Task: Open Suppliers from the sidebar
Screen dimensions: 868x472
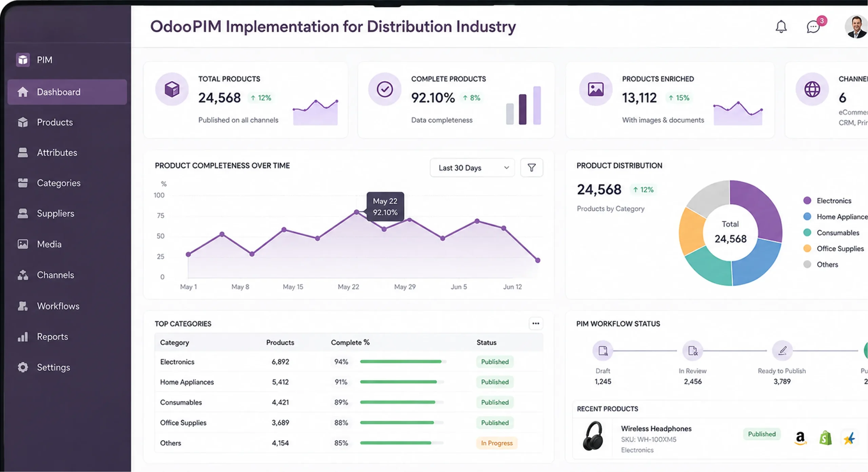Action: click(x=56, y=213)
